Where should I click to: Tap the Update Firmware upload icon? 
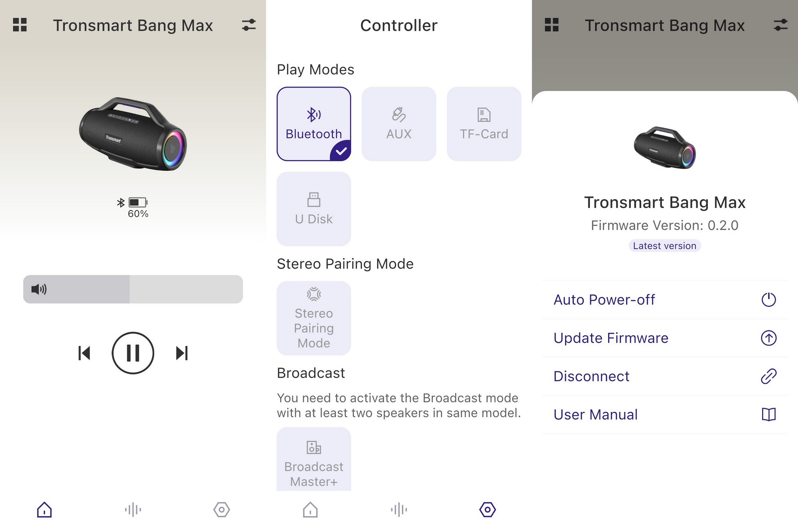point(769,338)
